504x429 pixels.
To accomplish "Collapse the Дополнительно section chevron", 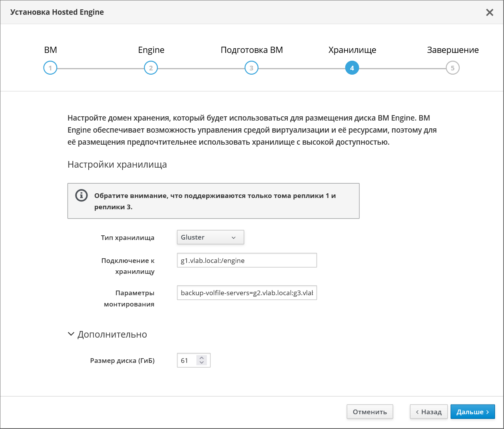I will [x=71, y=334].
